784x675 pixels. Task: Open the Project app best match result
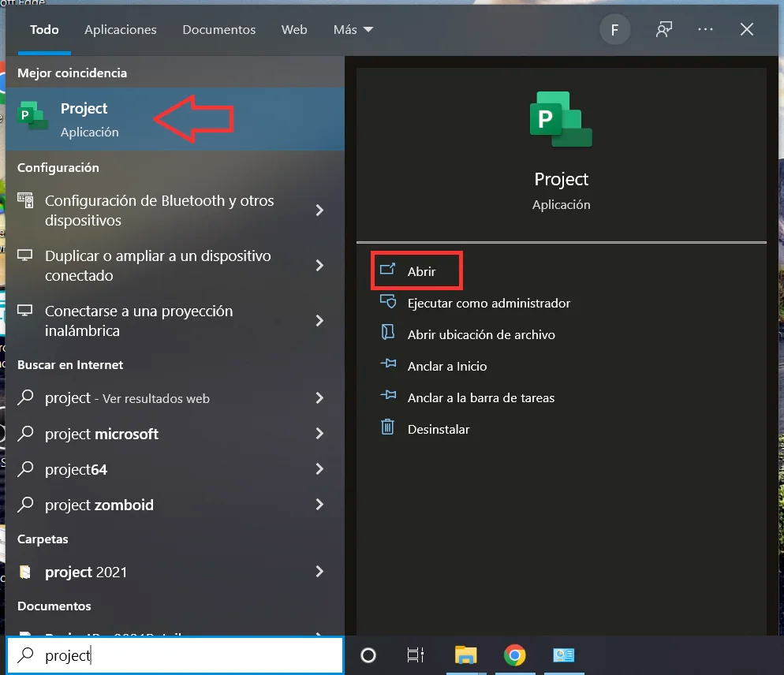[x=175, y=120]
